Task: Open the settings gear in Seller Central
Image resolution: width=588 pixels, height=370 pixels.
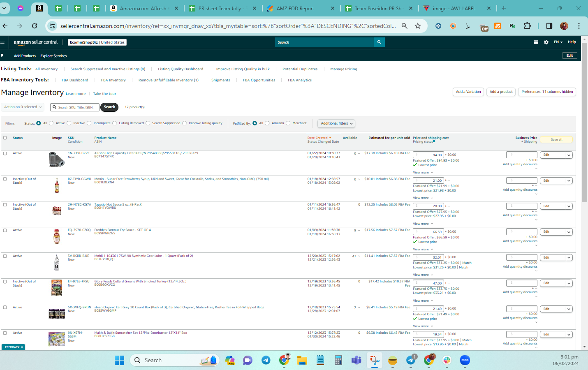Action: [546, 42]
